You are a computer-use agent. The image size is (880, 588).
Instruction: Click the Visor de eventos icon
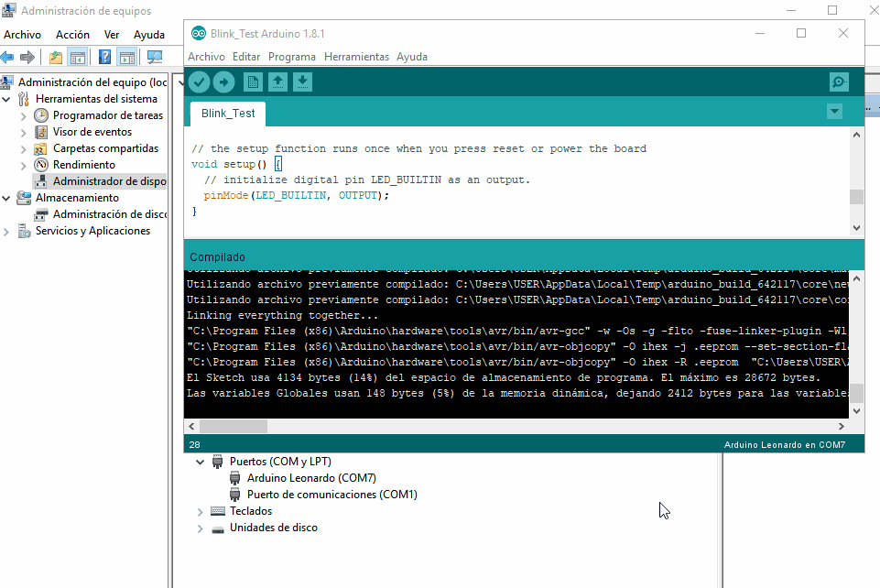click(x=41, y=132)
